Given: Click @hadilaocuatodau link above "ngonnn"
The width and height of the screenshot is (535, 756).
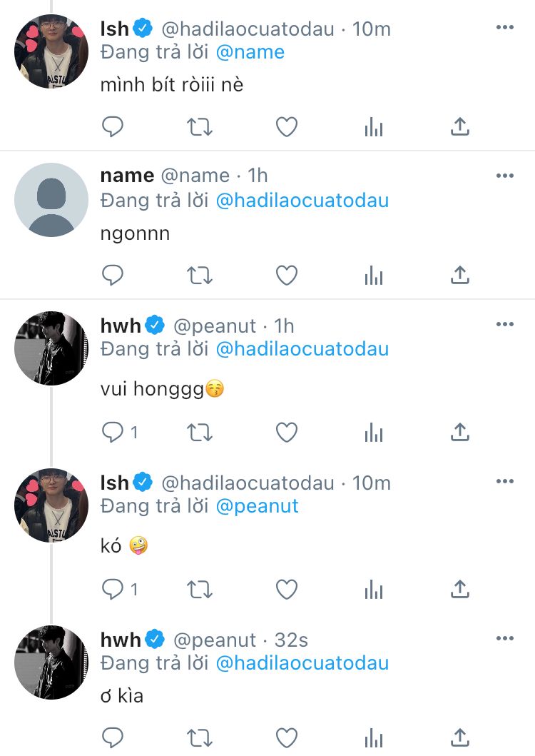Looking at the screenshot, I should [x=302, y=200].
